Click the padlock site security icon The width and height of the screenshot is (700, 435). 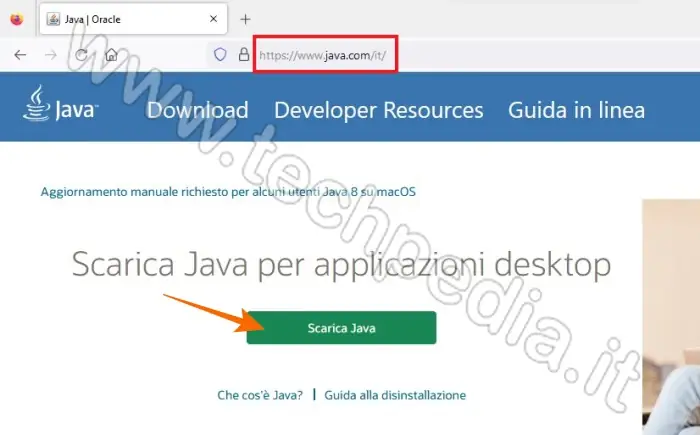pos(244,54)
